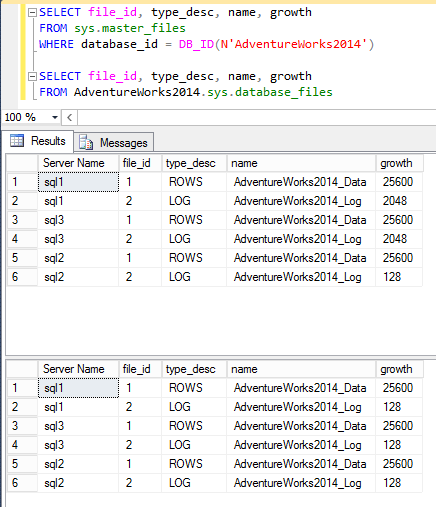Click ROWS cell in bottom grid row 1
This screenshot has width=436, height=507.
[x=194, y=388]
